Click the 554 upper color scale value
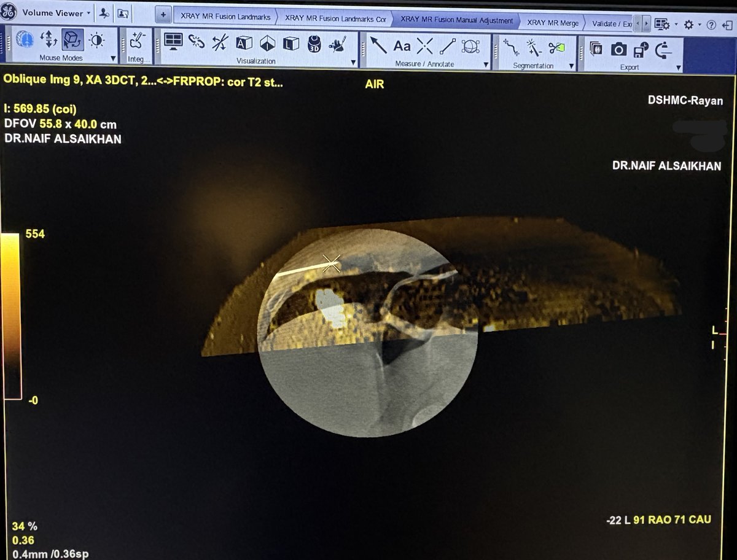This screenshot has width=737, height=560. tap(35, 235)
